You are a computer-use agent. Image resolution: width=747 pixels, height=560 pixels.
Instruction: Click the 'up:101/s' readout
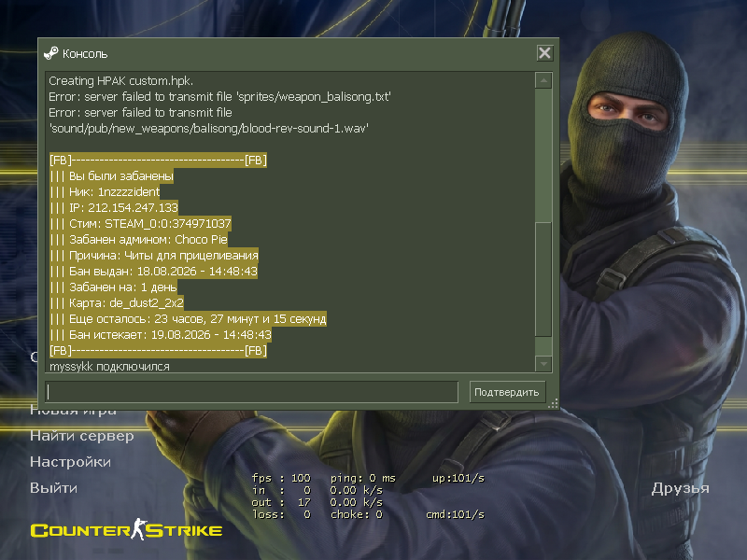coord(458,478)
